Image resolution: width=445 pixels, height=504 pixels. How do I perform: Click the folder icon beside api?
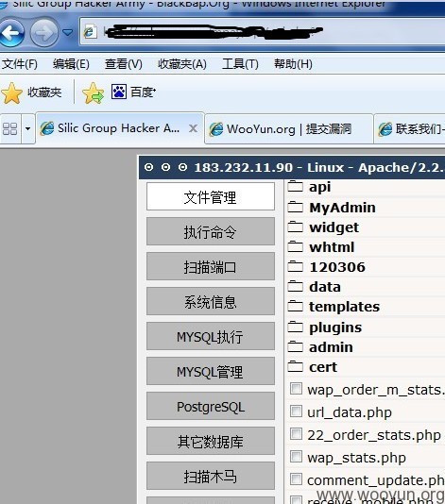tap(295, 187)
